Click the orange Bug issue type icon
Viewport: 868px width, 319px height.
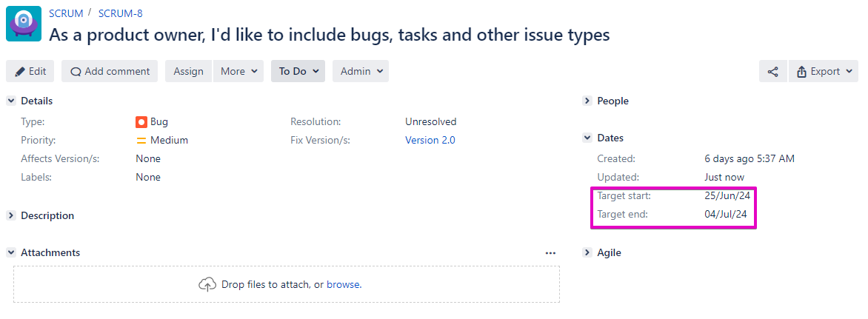[141, 122]
